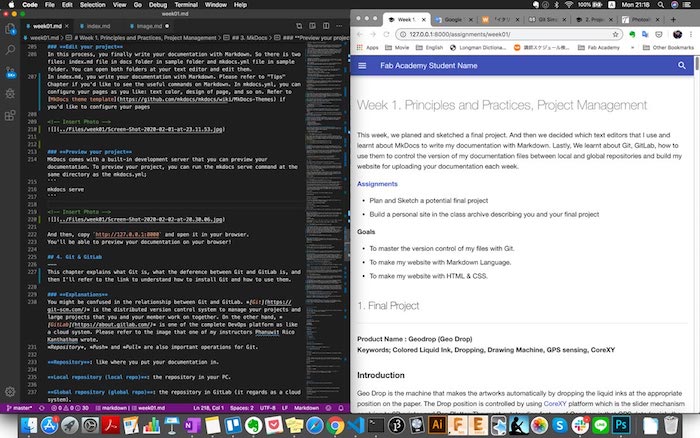Open the English bookmarks folder
This screenshot has height=438, width=700.
click(x=429, y=47)
